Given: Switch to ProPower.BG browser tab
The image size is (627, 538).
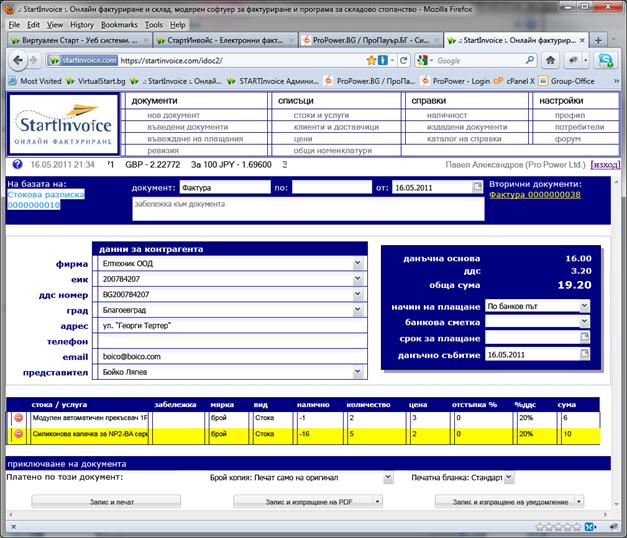Looking at the screenshot, I should (x=371, y=40).
